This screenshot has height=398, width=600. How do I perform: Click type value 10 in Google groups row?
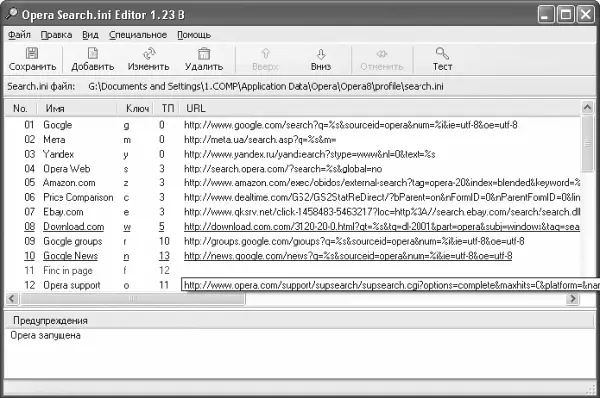coord(164,241)
